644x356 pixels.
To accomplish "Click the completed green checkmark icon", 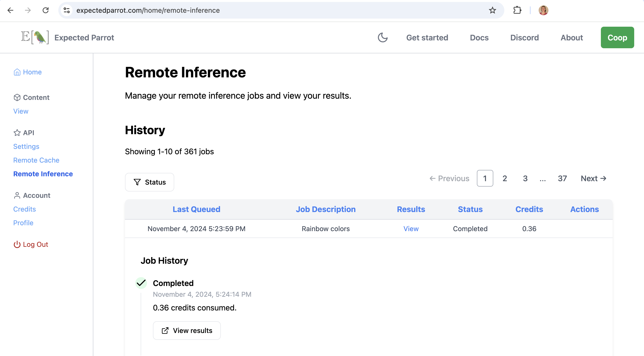I will [x=142, y=282].
